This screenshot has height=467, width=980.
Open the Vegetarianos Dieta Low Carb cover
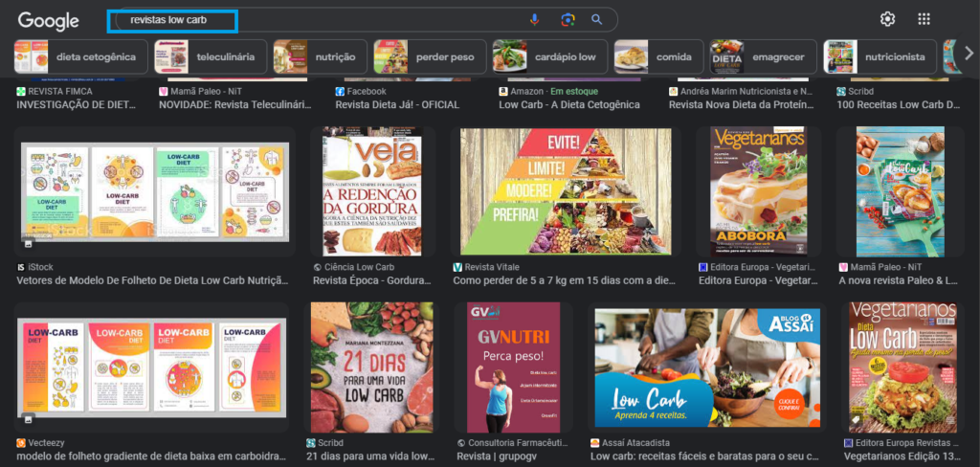902,367
